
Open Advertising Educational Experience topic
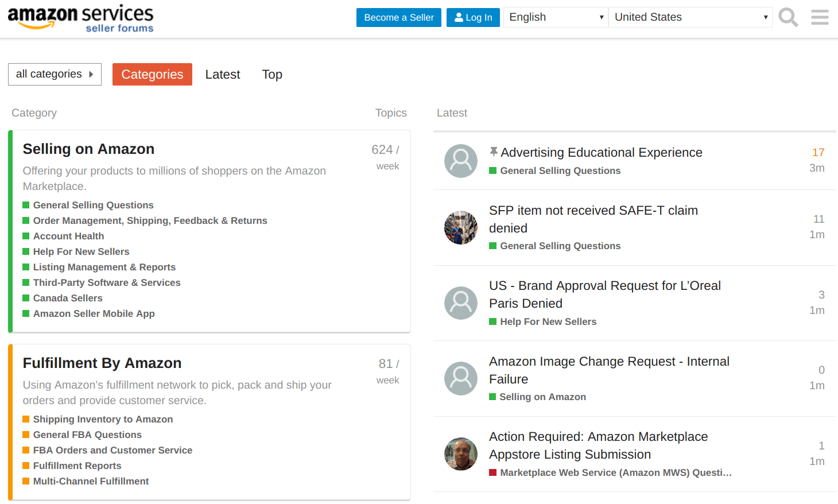tap(601, 152)
